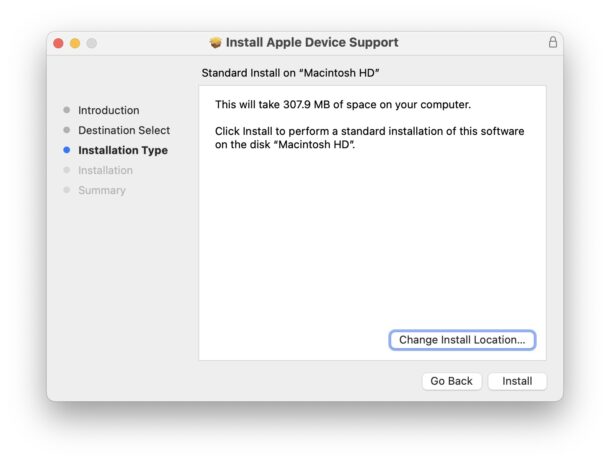The image size is (610, 463).
Task: Click the blue bullet beside Installation Type
Action: pos(66,150)
